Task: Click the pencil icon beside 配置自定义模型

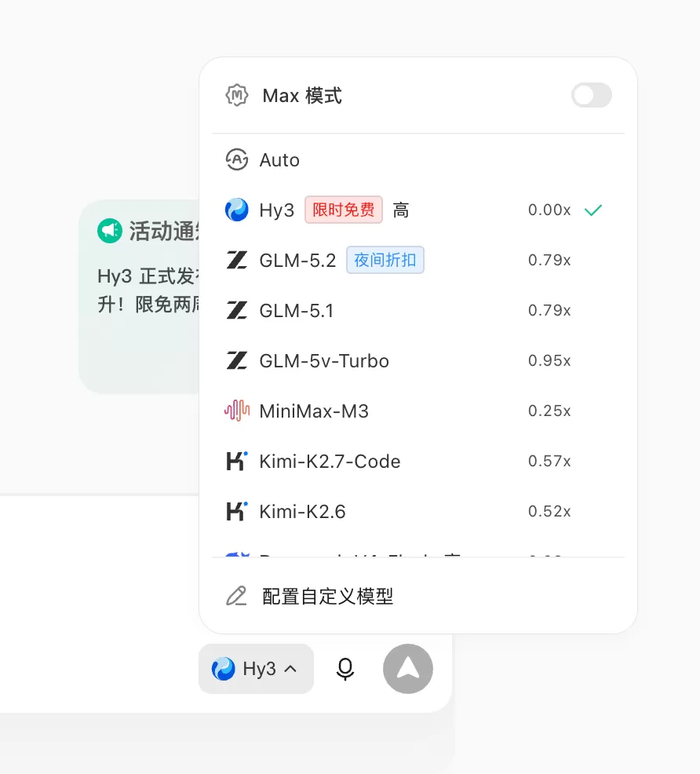Action: (236, 597)
